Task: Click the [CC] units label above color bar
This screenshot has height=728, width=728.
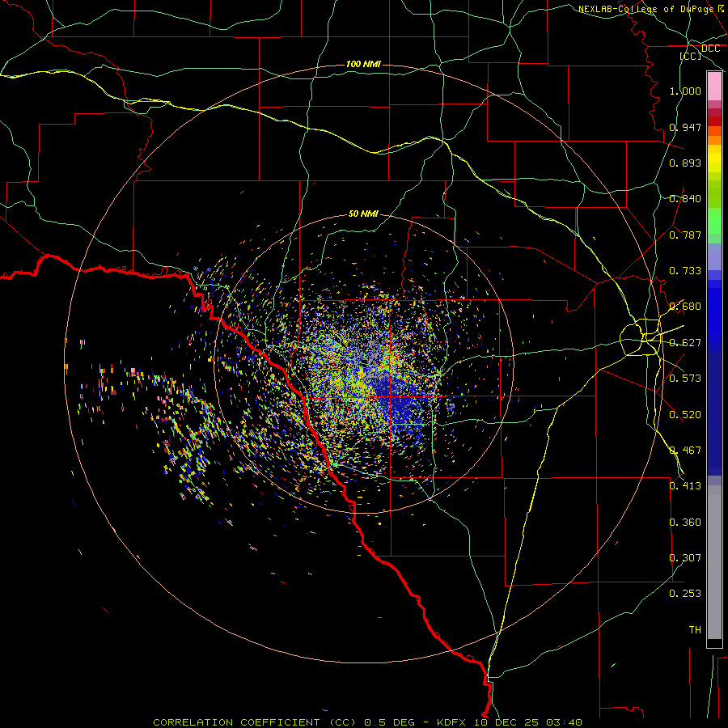Action: pyautogui.click(x=691, y=56)
